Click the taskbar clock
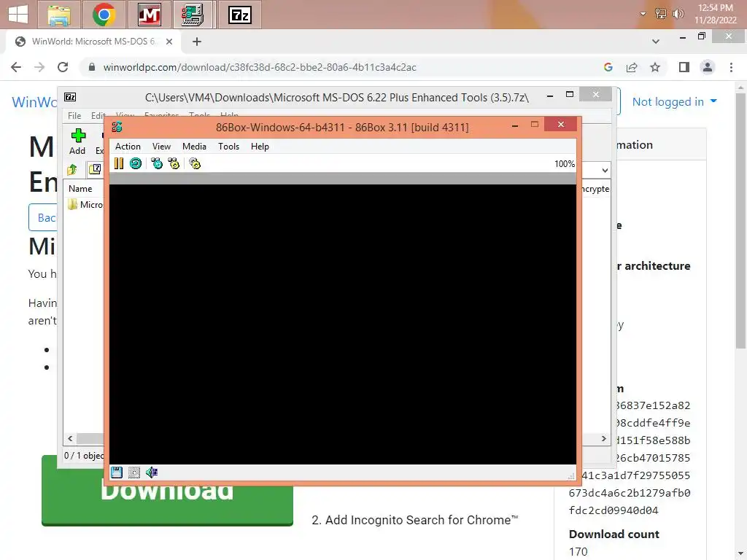Image resolution: width=747 pixels, height=560 pixels. [x=715, y=14]
